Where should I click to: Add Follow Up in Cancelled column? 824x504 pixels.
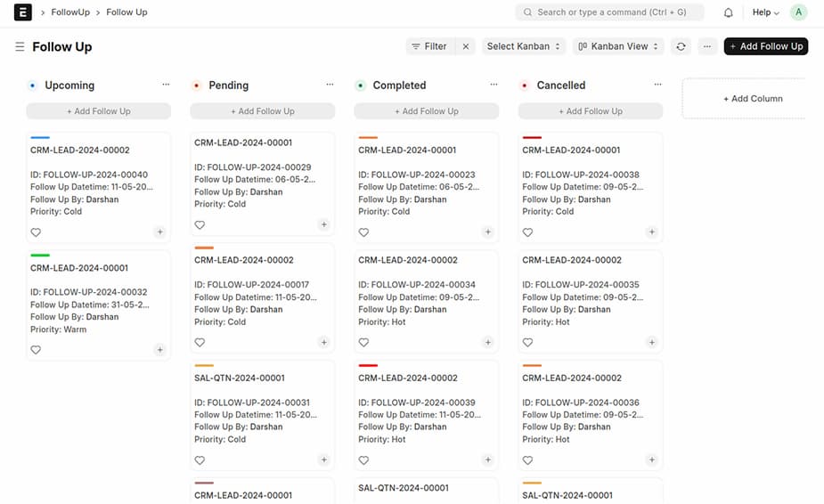pos(590,111)
